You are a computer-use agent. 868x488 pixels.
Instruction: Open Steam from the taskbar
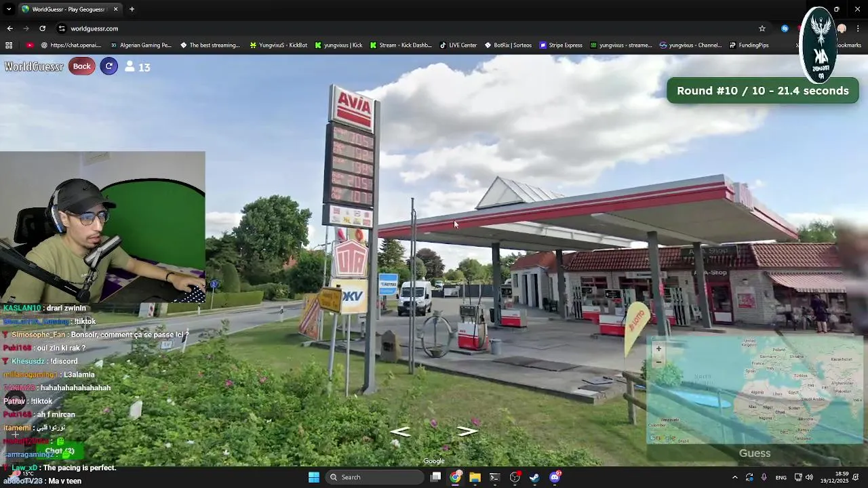(x=534, y=477)
